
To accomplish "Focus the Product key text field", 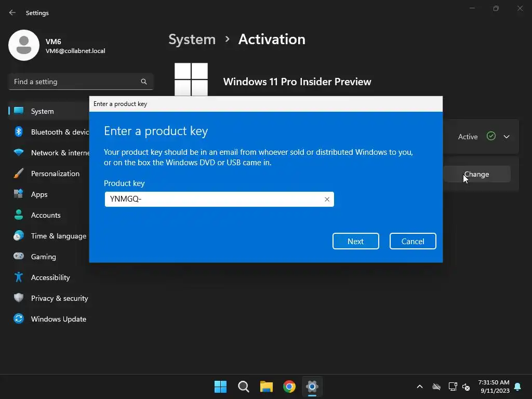I will click(x=219, y=199).
